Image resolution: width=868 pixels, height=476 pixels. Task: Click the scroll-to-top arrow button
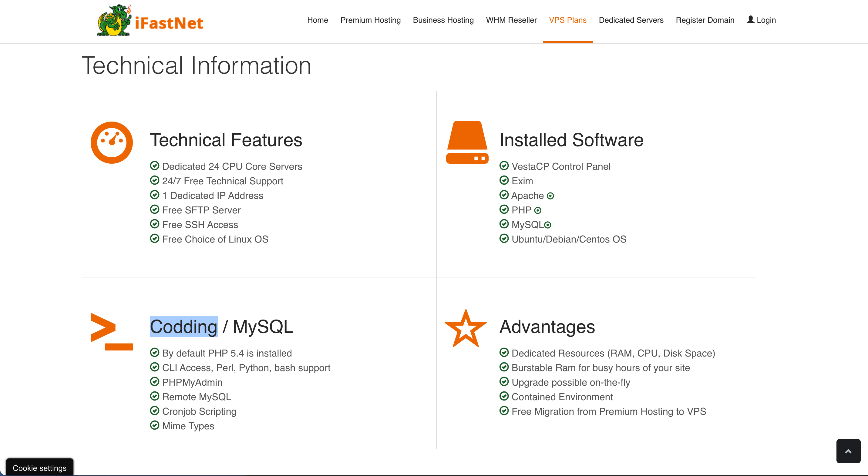tap(848, 451)
